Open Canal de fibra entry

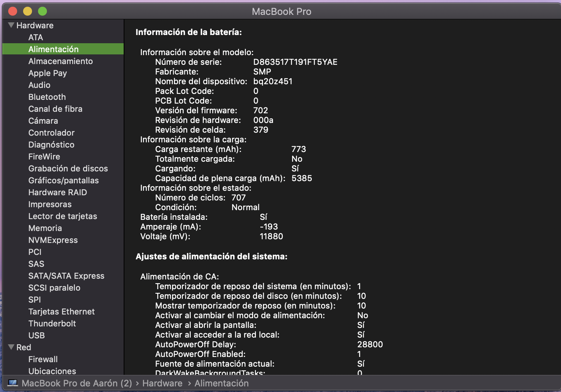(56, 109)
